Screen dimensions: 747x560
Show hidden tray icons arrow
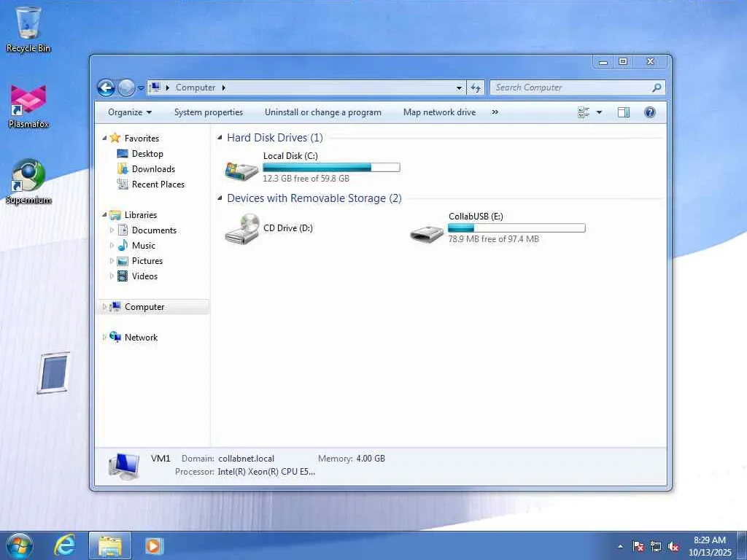coord(620,546)
